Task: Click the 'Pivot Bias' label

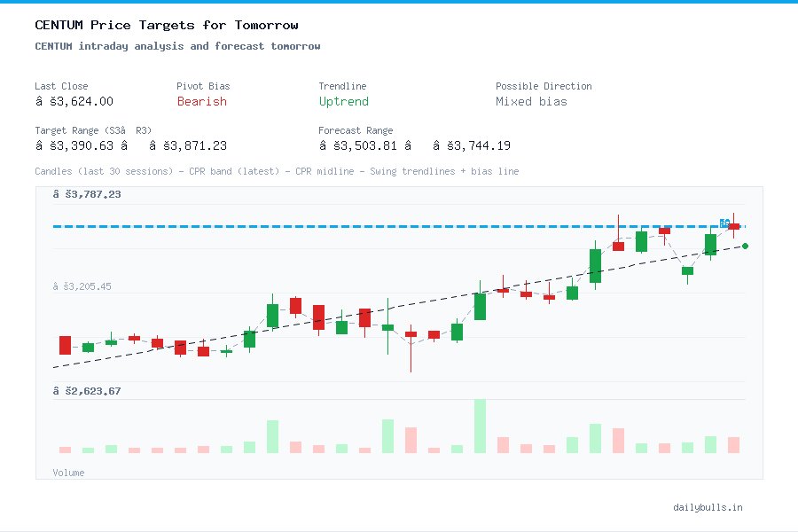Action: pos(203,86)
